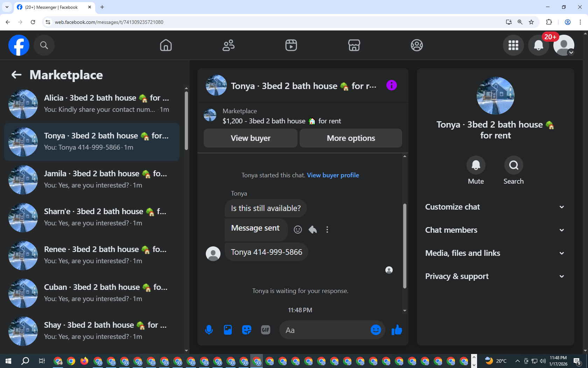This screenshot has width=588, height=368.
Task: Launch Firefox from the taskbar
Action: click(84, 361)
